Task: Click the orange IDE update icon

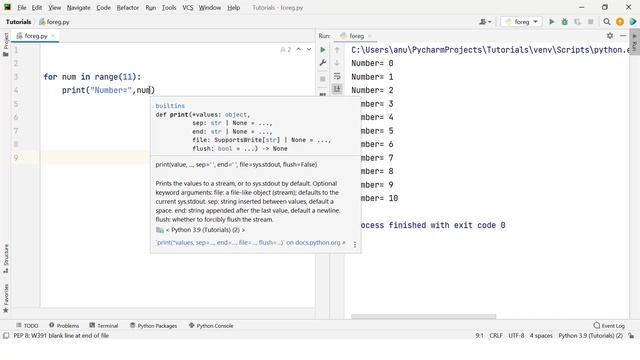Action: coord(620,22)
